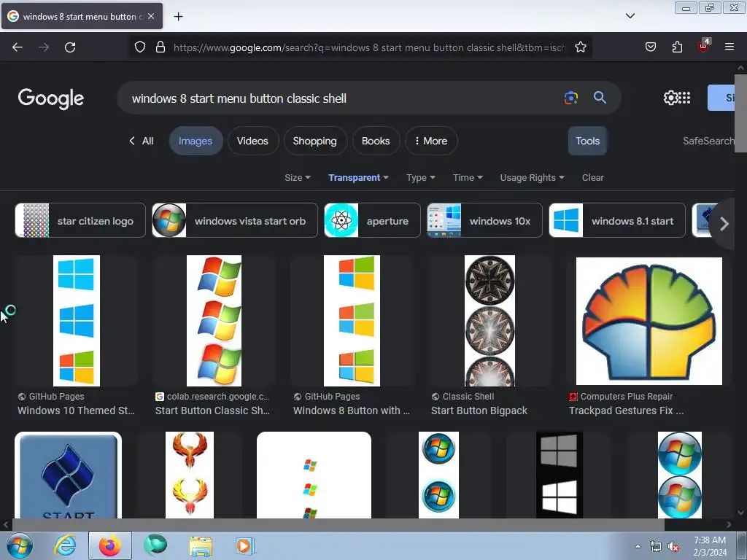The width and height of the screenshot is (747, 560).
Task: Expand the Transparent color filter dropdown
Action: coord(358,178)
